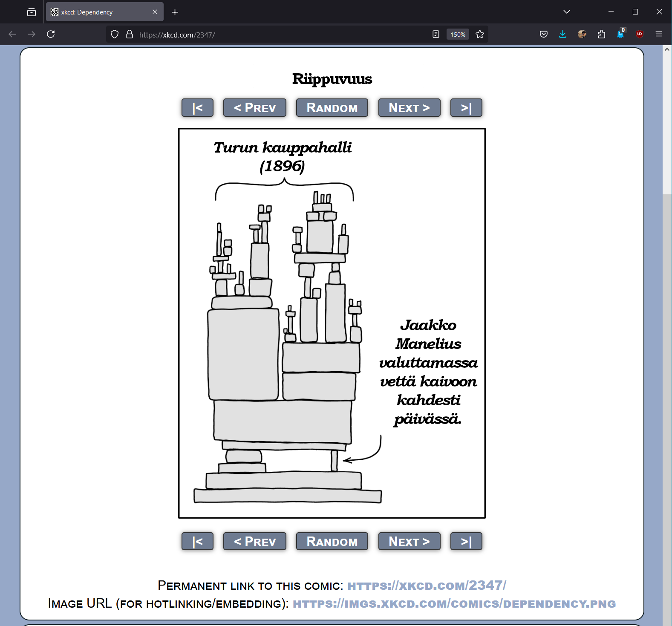Click bottom < Prev comic button
The height and width of the screenshot is (626, 672).
(255, 542)
